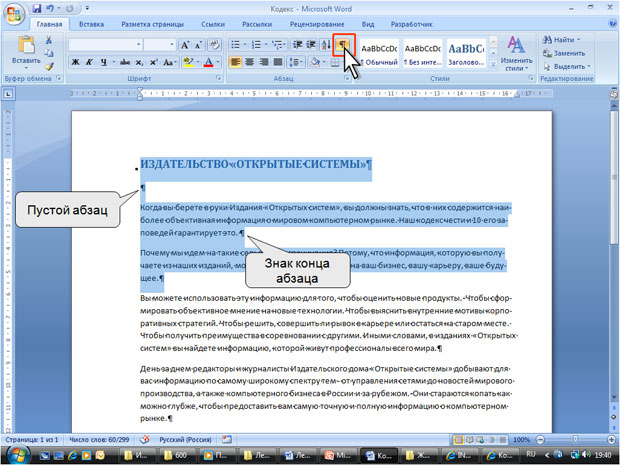Screen dimensions: 620x465
Task: Open the Рецензирование tab
Action: (317, 24)
